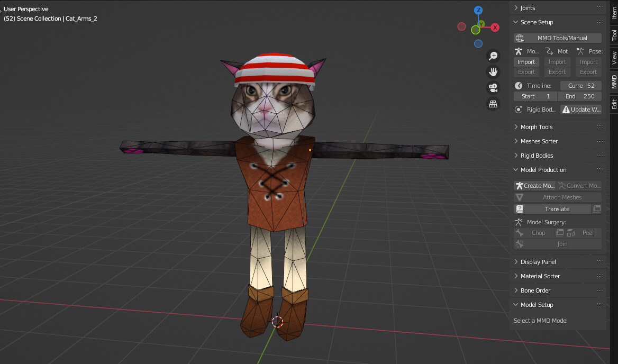
Task: Select the Timeline clock icon
Action: click(518, 85)
